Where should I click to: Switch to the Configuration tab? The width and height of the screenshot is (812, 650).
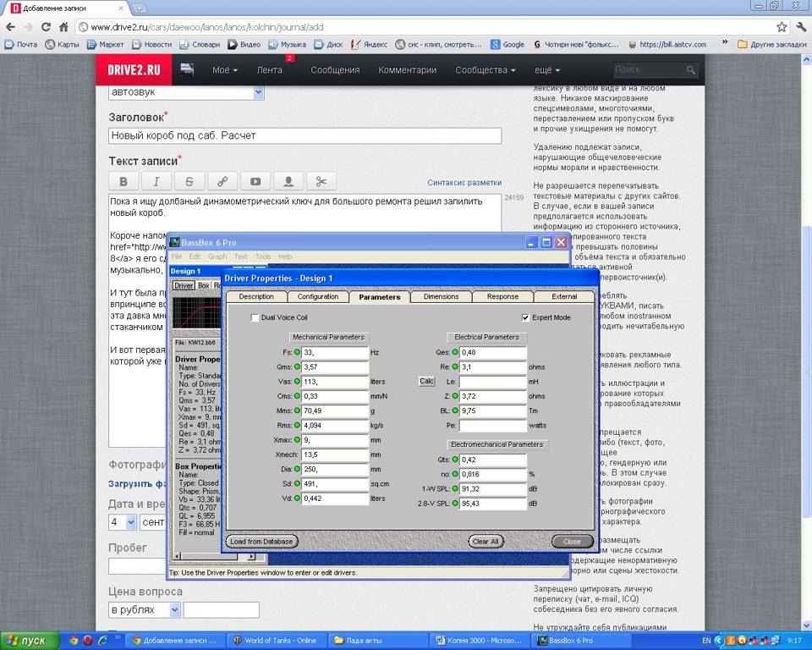click(x=318, y=296)
